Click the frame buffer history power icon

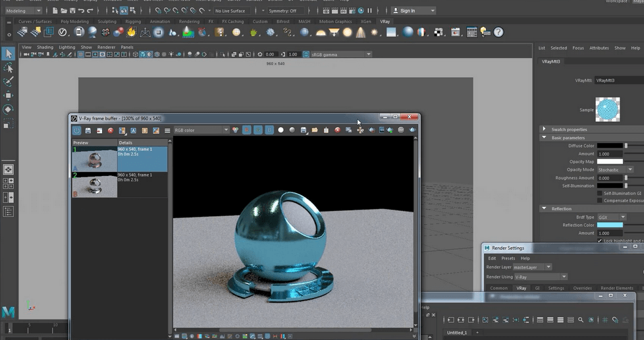pyautogui.click(x=77, y=130)
